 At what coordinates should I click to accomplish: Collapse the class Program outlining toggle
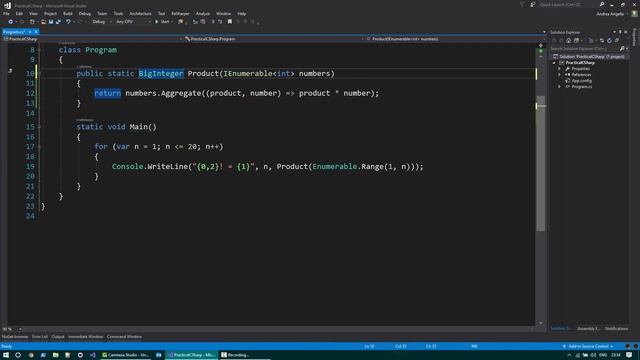[39, 50]
